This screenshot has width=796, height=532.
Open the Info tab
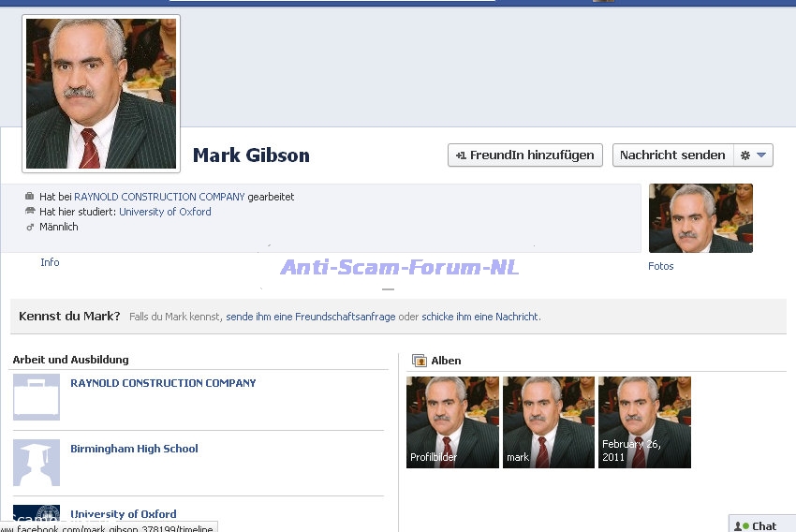[50, 262]
